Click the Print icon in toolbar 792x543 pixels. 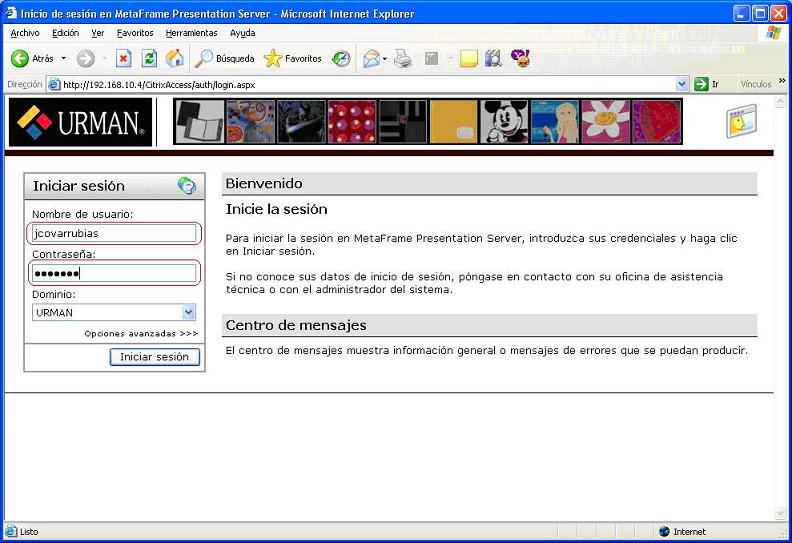(402, 59)
